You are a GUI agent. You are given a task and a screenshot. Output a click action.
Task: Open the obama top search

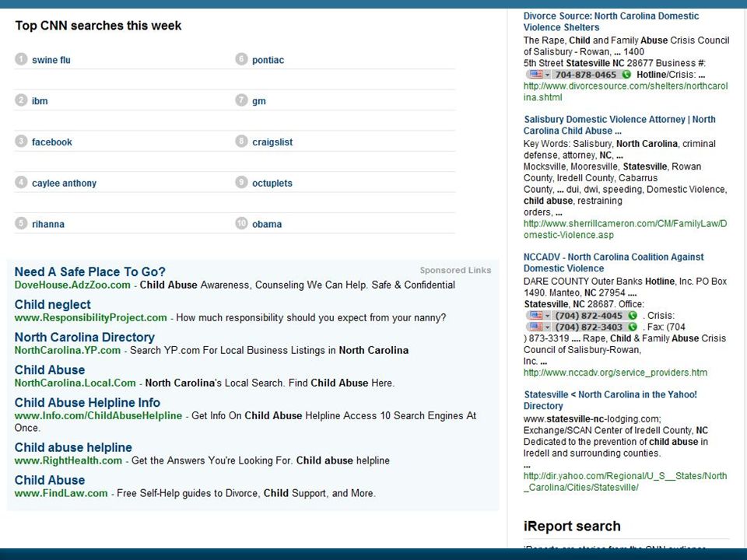[x=267, y=224]
